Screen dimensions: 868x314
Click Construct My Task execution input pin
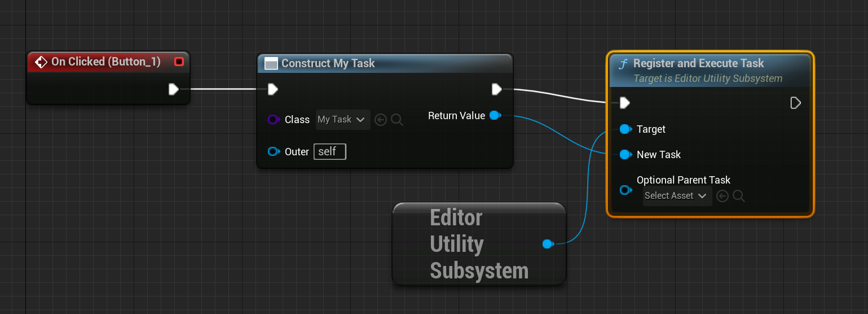pos(272,89)
